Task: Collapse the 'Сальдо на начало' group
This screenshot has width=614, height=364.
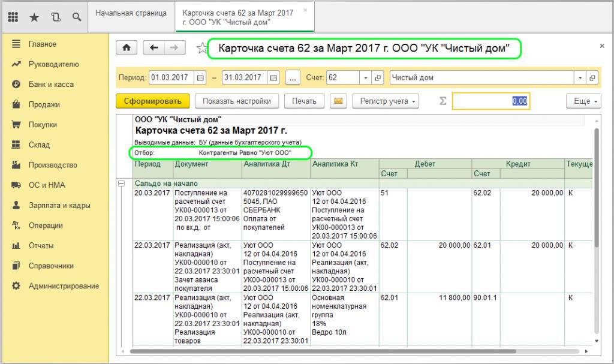Action: pos(121,183)
